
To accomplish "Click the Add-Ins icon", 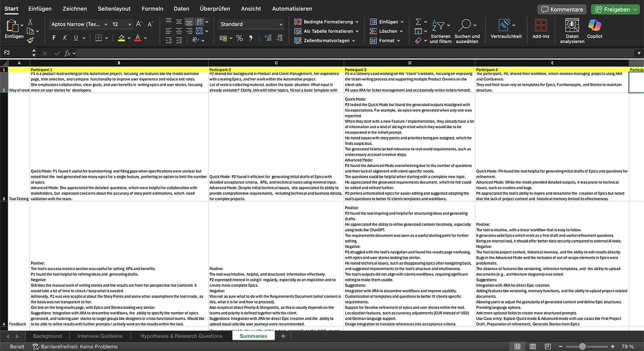I will pos(540,26).
